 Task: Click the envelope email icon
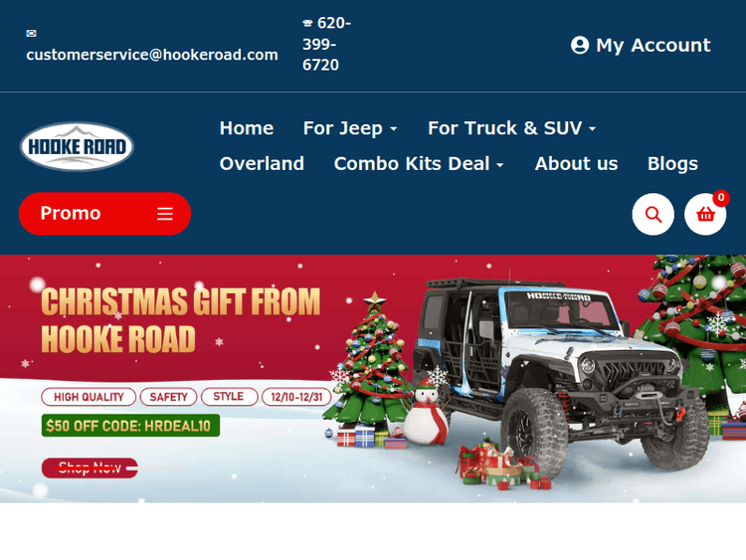[x=31, y=33]
